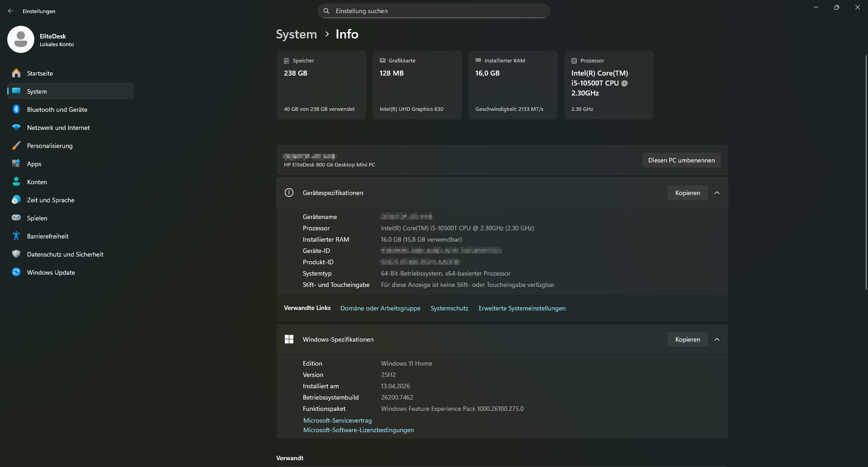Screen dimensions: 868x467
Task: Click the 'Lokales Konto' account label
Action: 57,44
